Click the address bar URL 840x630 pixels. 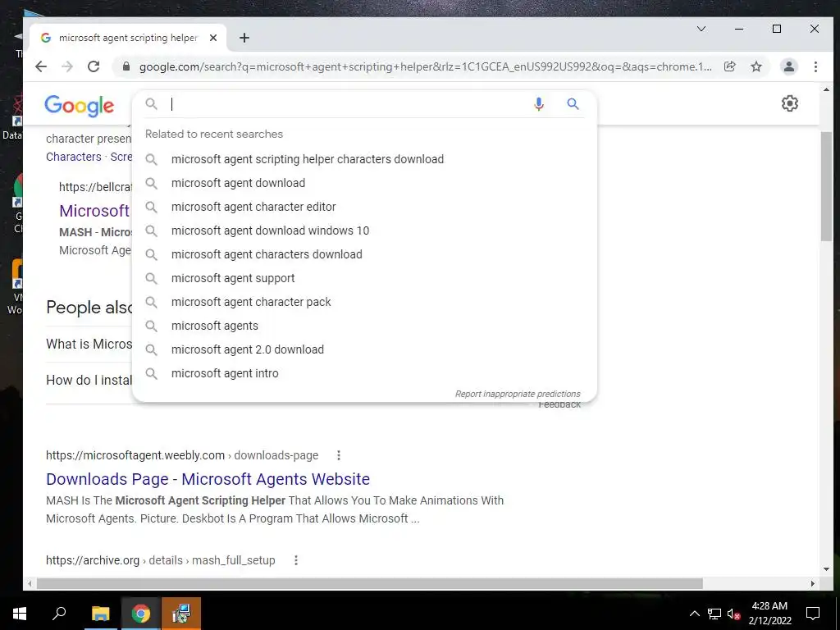(x=426, y=66)
